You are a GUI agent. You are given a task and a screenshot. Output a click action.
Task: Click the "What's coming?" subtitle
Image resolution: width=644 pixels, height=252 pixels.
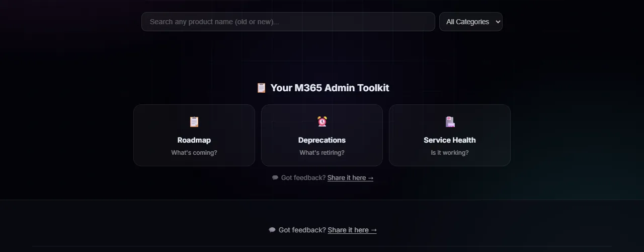point(194,153)
